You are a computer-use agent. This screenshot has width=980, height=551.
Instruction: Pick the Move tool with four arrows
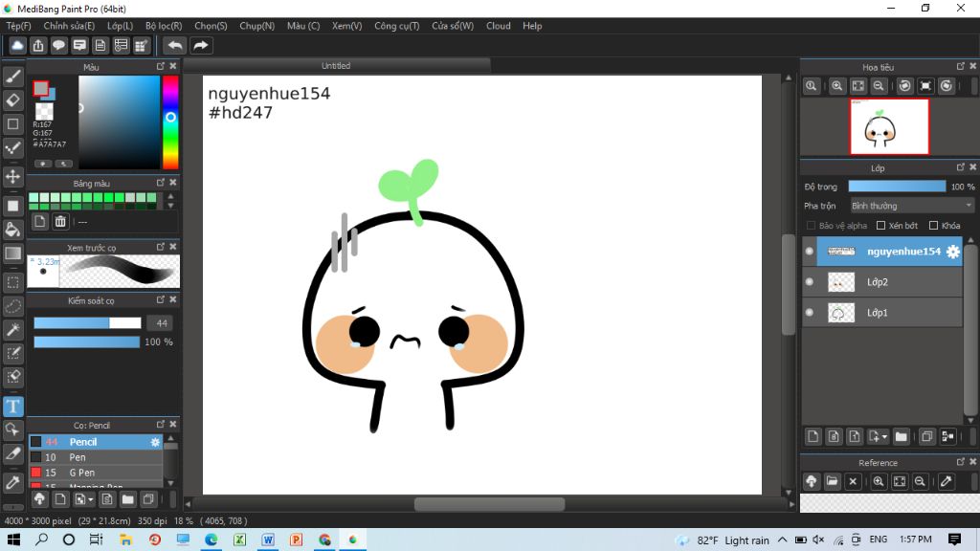13,177
